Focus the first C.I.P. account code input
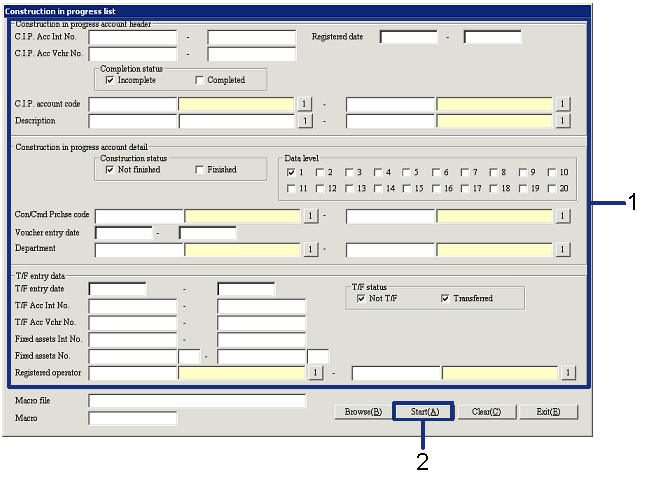The image size is (650, 479). (x=133, y=104)
